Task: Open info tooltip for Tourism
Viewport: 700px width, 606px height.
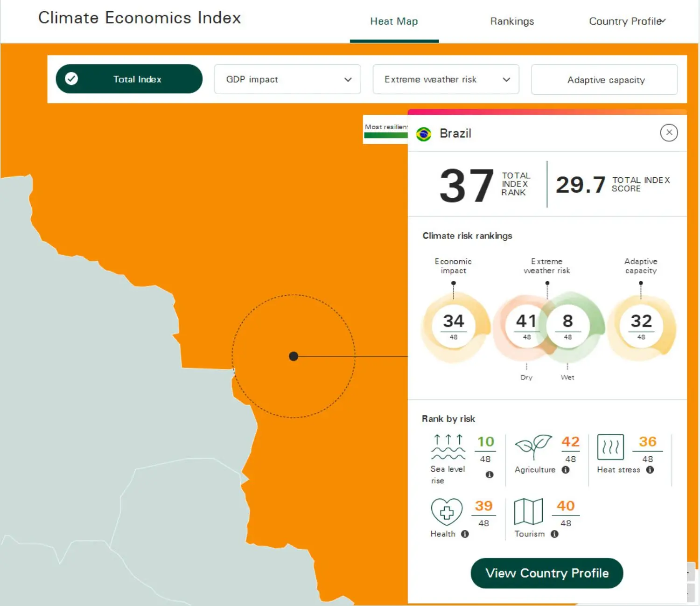Action: [554, 534]
